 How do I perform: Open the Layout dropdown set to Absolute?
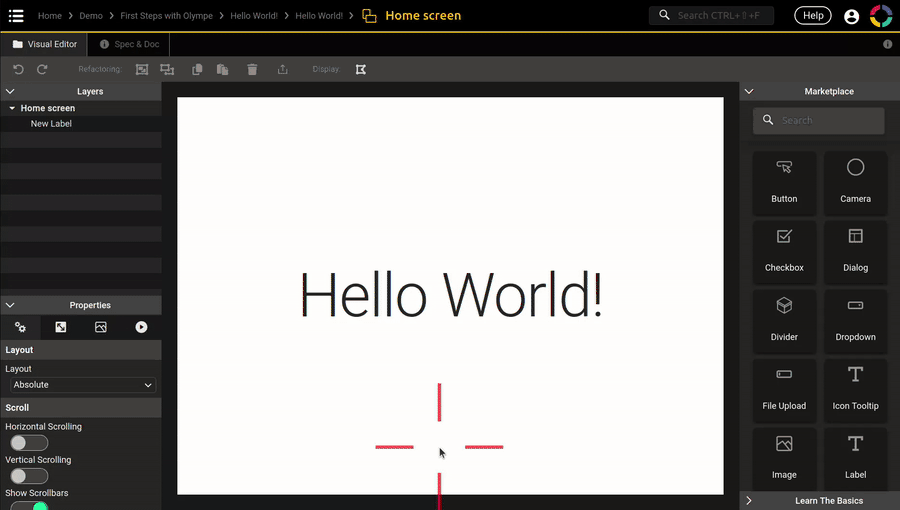(82, 385)
